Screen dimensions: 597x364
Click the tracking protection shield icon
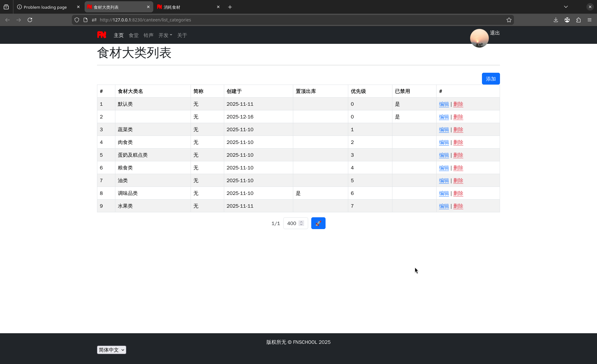[x=77, y=20]
